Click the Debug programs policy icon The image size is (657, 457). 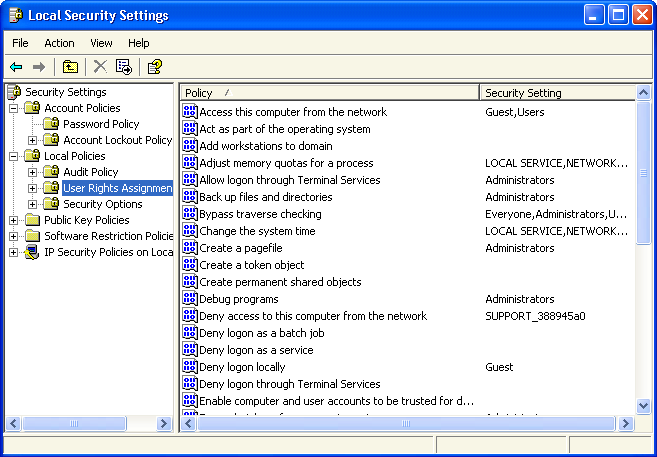[x=190, y=299]
